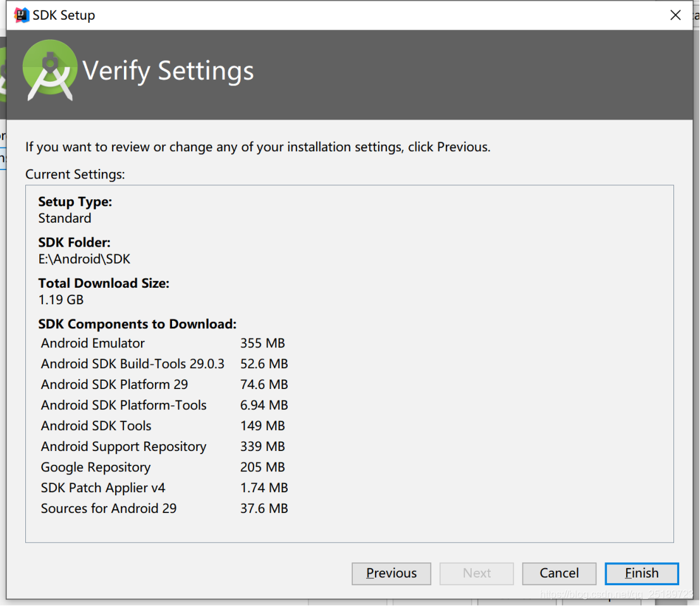
Task: Click the 'Verify Settings' heading
Action: 168,71
